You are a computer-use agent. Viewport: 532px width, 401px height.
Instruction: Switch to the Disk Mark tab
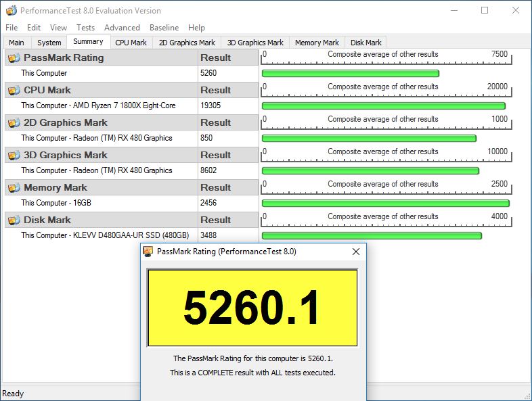[365, 43]
